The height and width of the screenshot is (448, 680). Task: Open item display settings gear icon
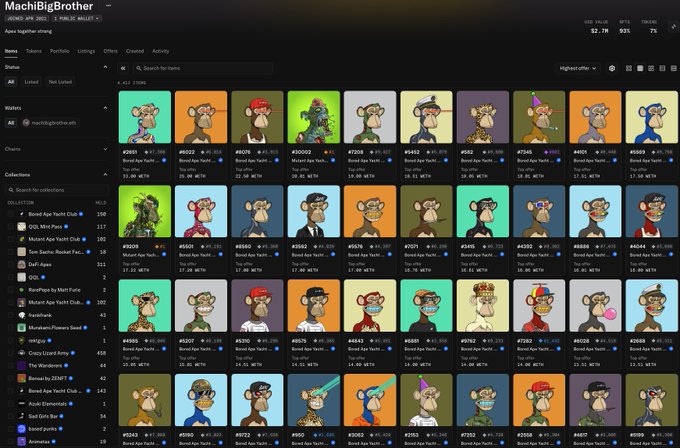point(612,68)
